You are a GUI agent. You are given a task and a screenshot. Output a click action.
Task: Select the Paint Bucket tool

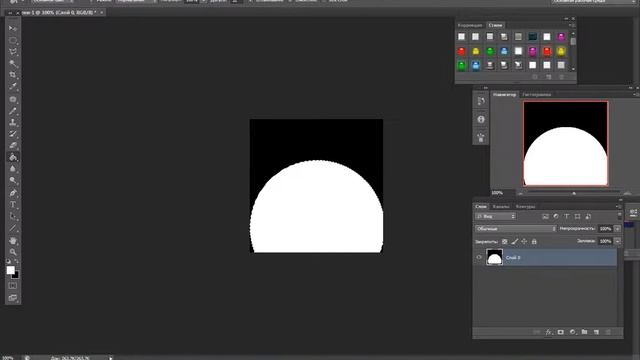[13, 157]
